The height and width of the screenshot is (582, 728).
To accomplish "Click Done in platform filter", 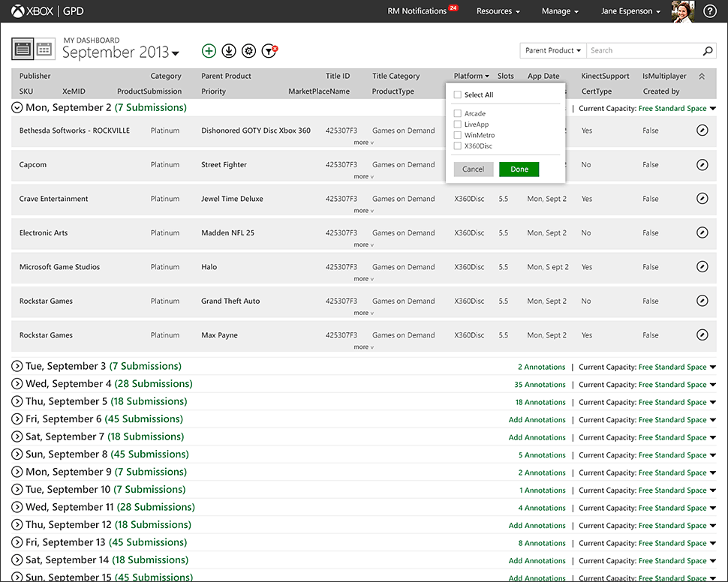I will coord(519,169).
